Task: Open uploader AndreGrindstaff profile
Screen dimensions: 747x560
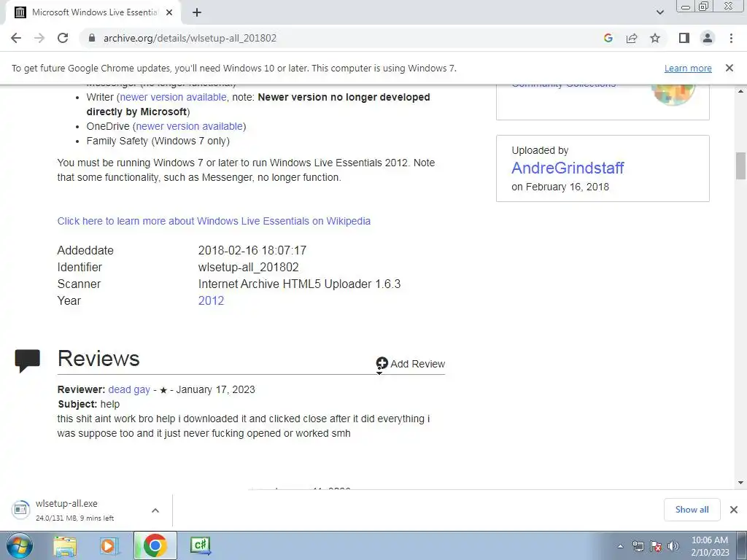Action: tap(568, 168)
